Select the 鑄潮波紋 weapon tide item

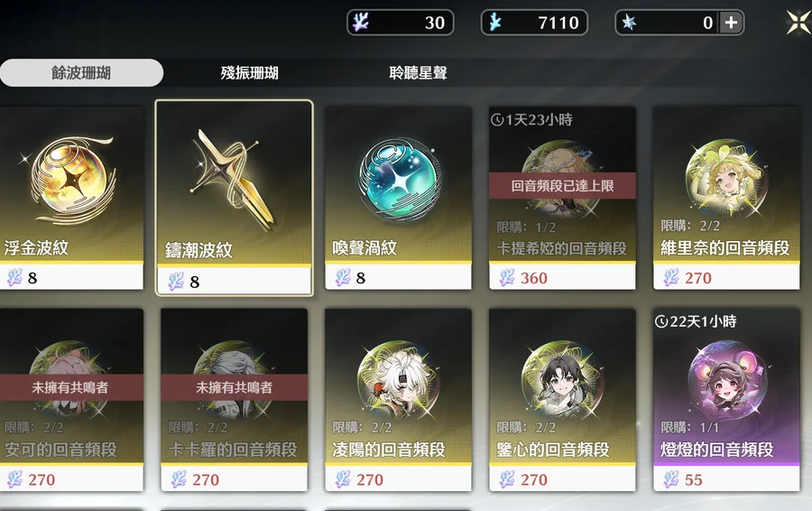coord(234,198)
